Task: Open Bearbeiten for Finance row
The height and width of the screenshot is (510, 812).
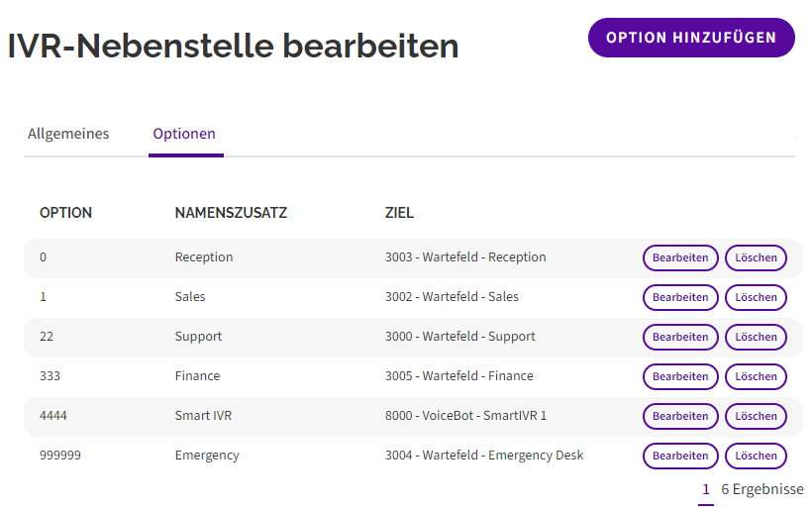Action: coord(680,376)
